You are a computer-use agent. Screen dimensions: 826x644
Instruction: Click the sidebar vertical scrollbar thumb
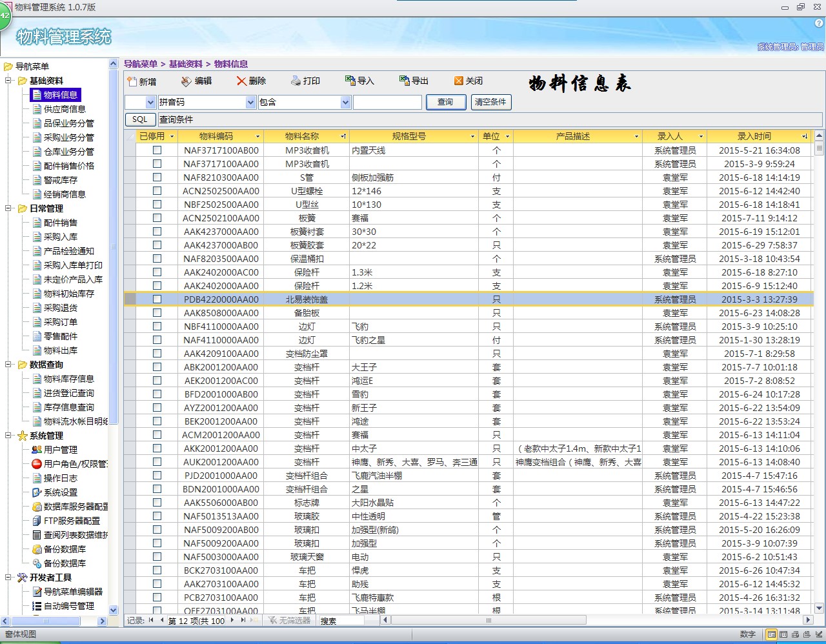pos(114,247)
